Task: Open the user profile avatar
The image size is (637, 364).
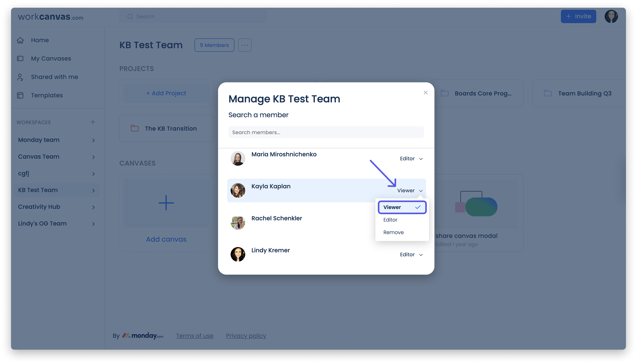Action: (x=611, y=17)
